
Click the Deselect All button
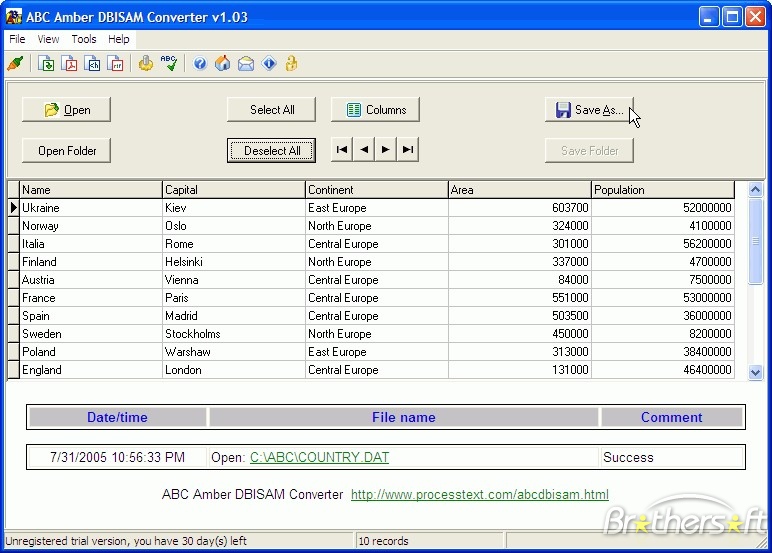271,151
